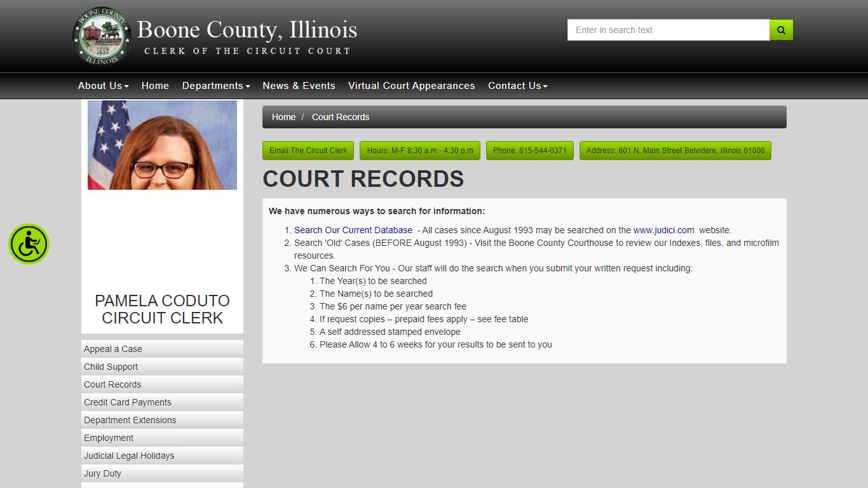This screenshot has width=868, height=488.
Task: Click the Phone: 815-544-0371 button
Action: coord(529,151)
